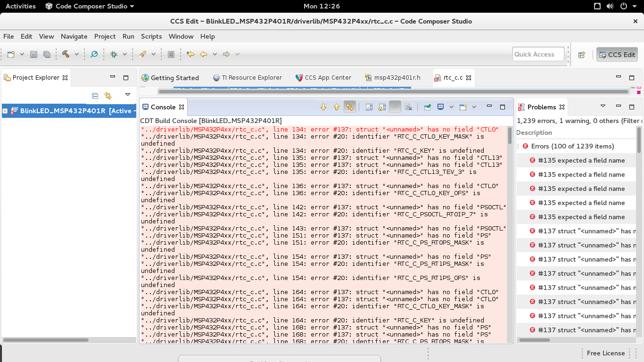Switch to the TI Resource Explorer tab
Screen dimensions: 644x362
pos(248,78)
